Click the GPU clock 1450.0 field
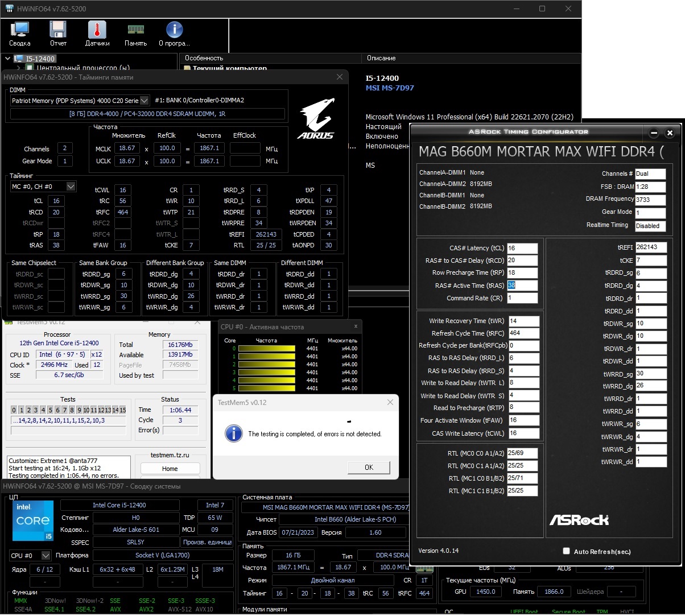The height and width of the screenshot is (616, 685). coord(485,592)
